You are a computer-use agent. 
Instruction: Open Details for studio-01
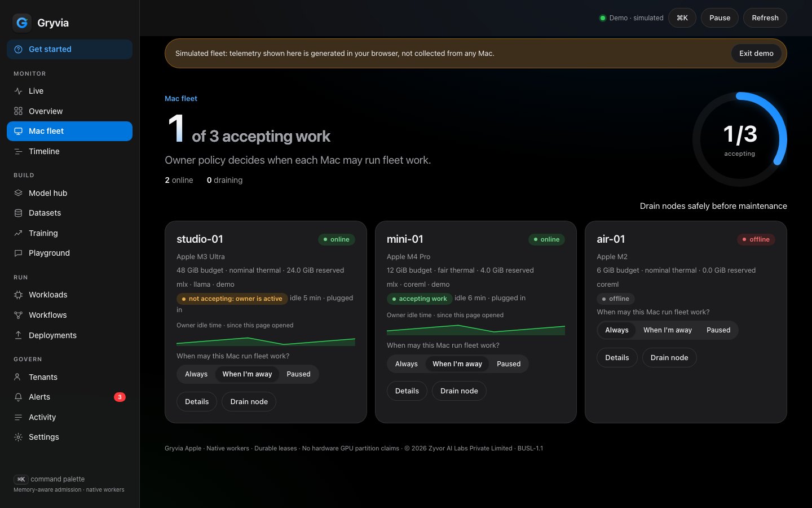pyautogui.click(x=197, y=402)
